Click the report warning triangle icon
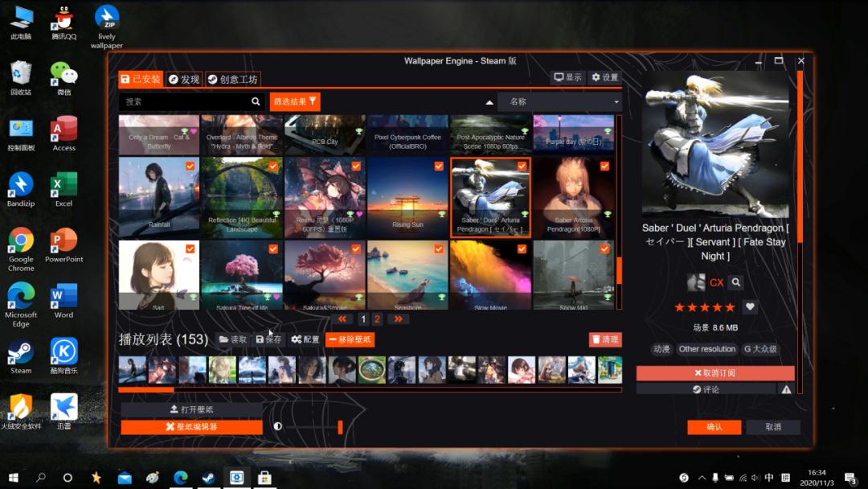This screenshot has height=489, width=868. 786,389
